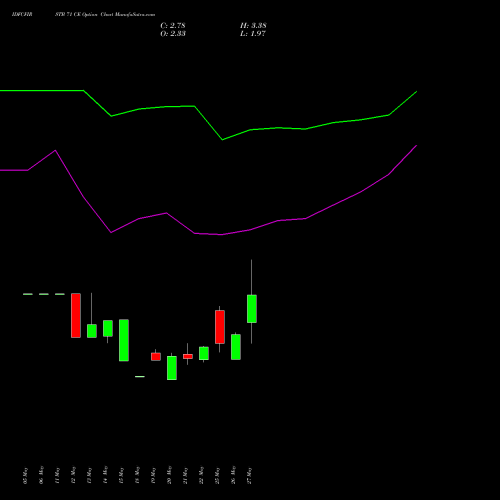Click the green candlestick for 20 May
Screen dimensions: 500x500
pyautogui.click(x=172, y=368)
